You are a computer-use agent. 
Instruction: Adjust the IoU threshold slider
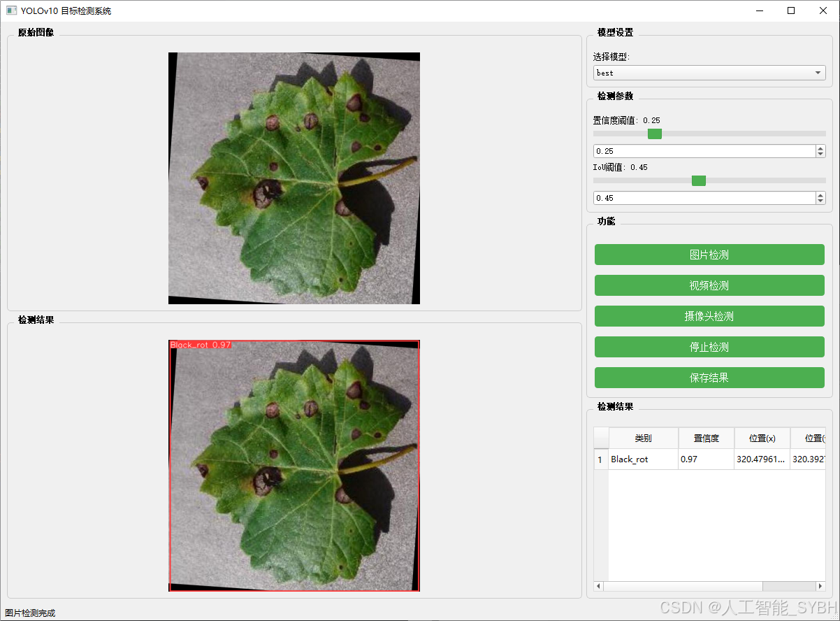pos(698,180)
